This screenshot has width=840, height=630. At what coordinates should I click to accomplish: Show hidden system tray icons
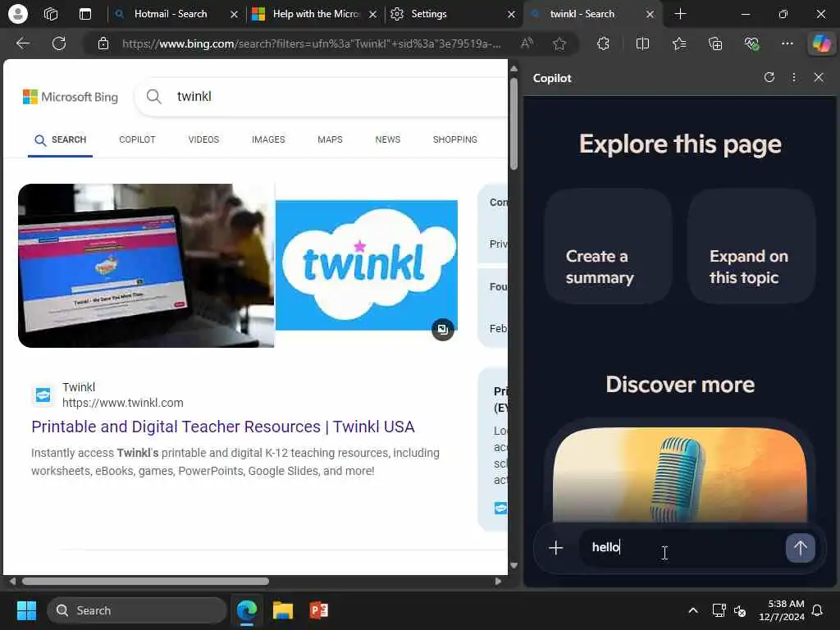pos(692,610)
